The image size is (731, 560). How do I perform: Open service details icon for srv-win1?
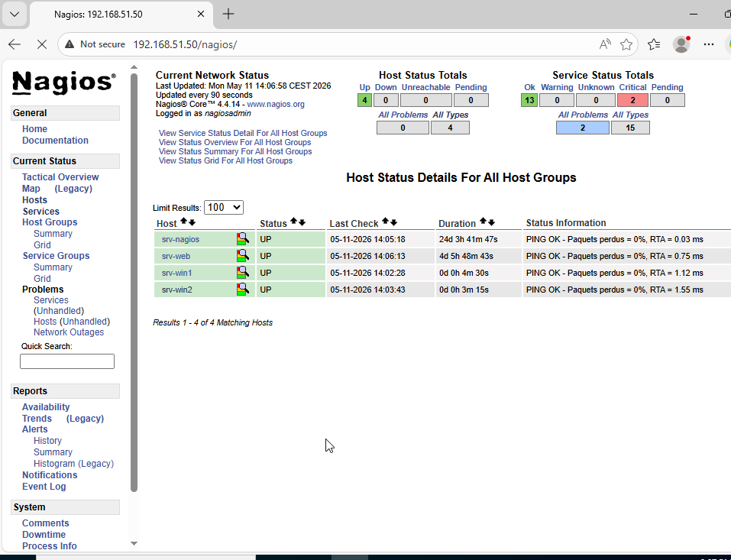pyautogui.click(x=242, y=273)
